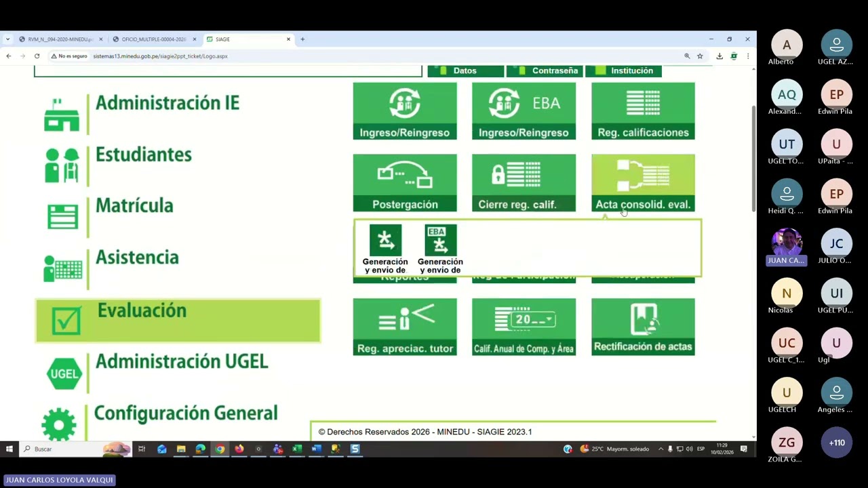Open a new browser tab
868x488 pixels.
pyautogui.click(x=302, y=39)
